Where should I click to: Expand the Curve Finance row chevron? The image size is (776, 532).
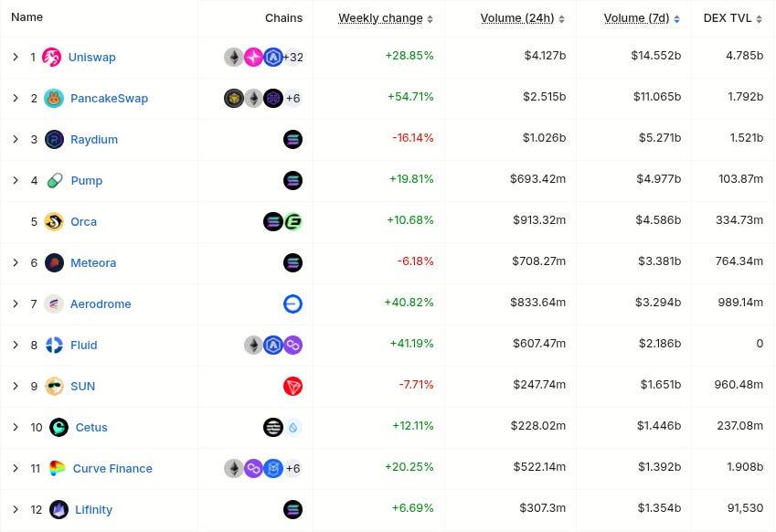click(x=16, y=469)
